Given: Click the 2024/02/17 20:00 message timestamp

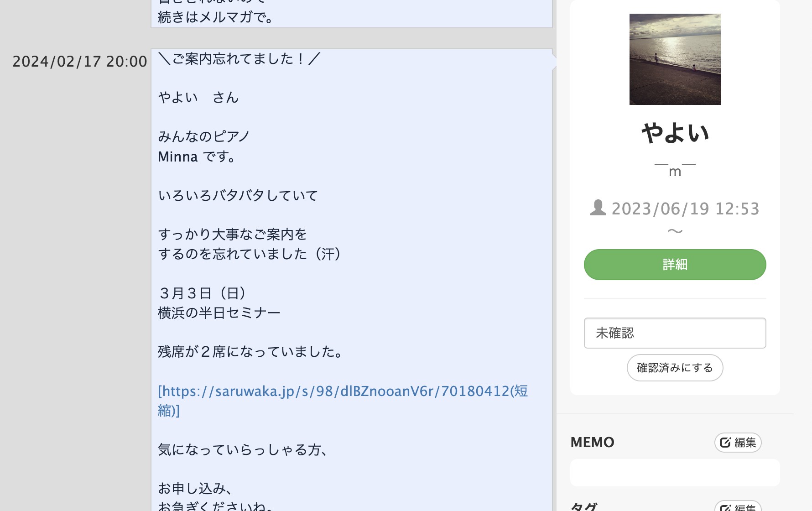Looking at the screenshot, I should pos(80,62).
